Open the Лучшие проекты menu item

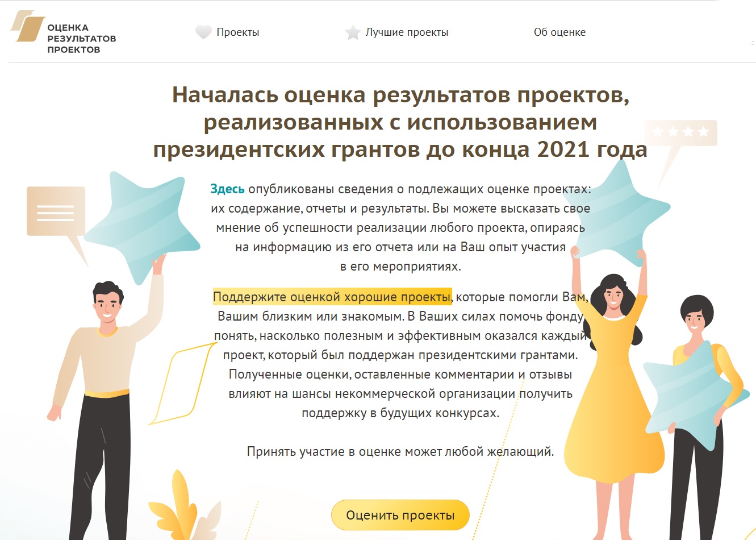[407, 32]
